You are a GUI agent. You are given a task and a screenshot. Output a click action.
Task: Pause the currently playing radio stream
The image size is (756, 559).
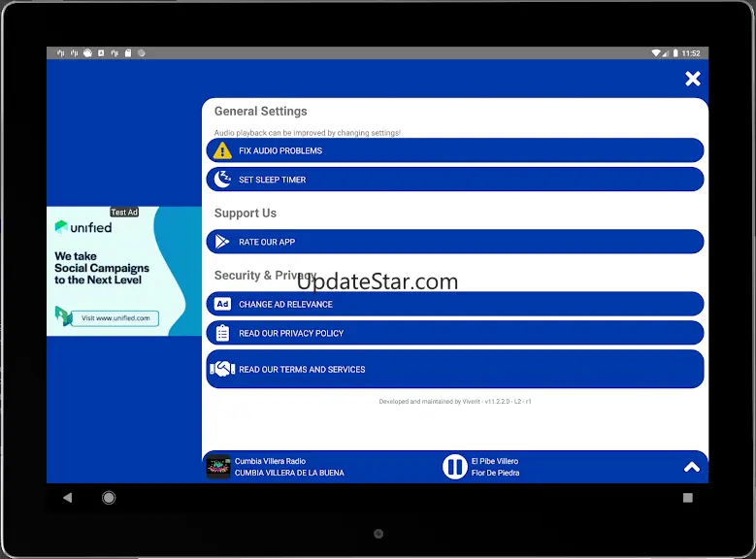pos(454,467)
